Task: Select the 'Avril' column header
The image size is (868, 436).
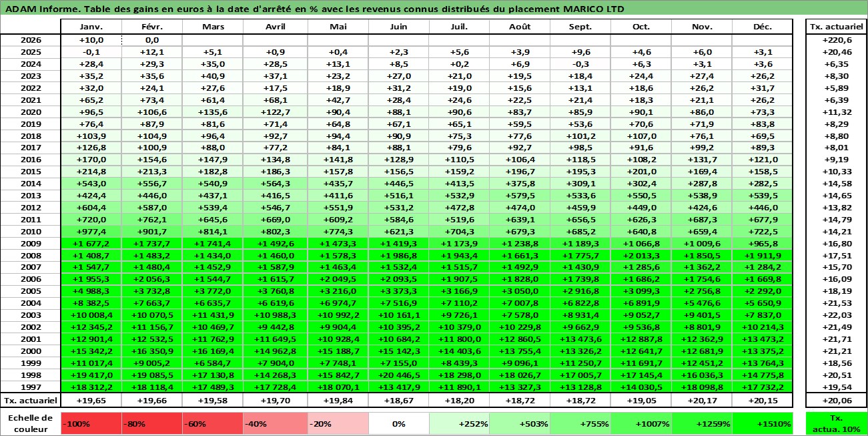Action: (x=276, y=27)
